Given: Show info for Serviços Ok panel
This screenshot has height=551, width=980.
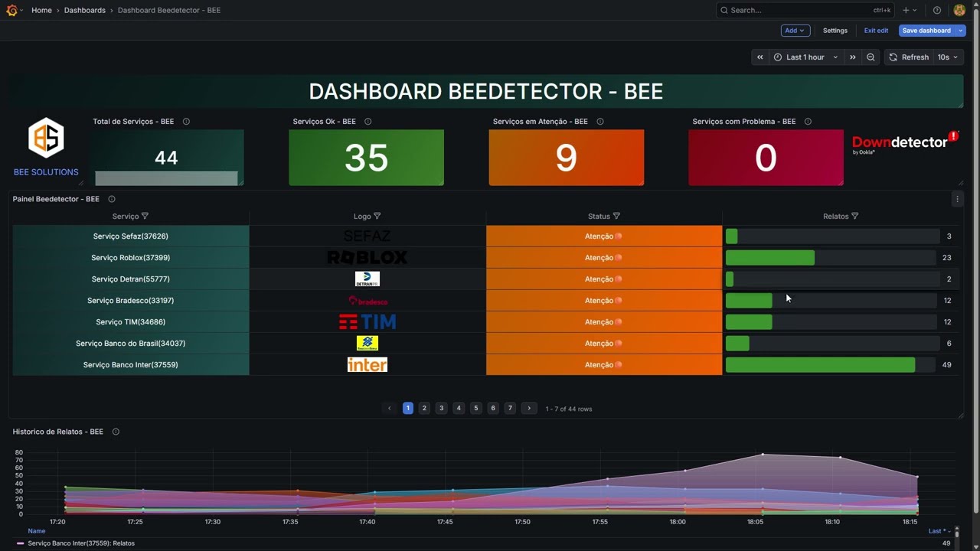Looking at the screenshot, I should coord(368,122).
